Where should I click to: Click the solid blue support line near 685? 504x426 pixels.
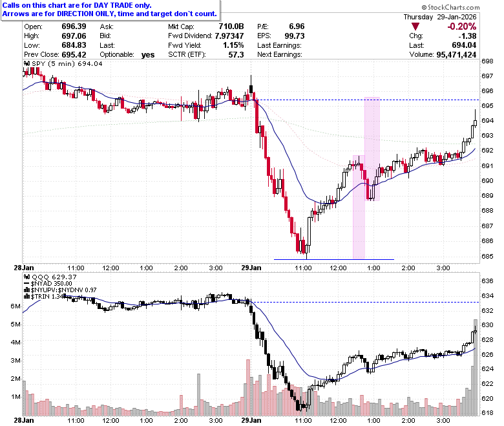[333, 259]
